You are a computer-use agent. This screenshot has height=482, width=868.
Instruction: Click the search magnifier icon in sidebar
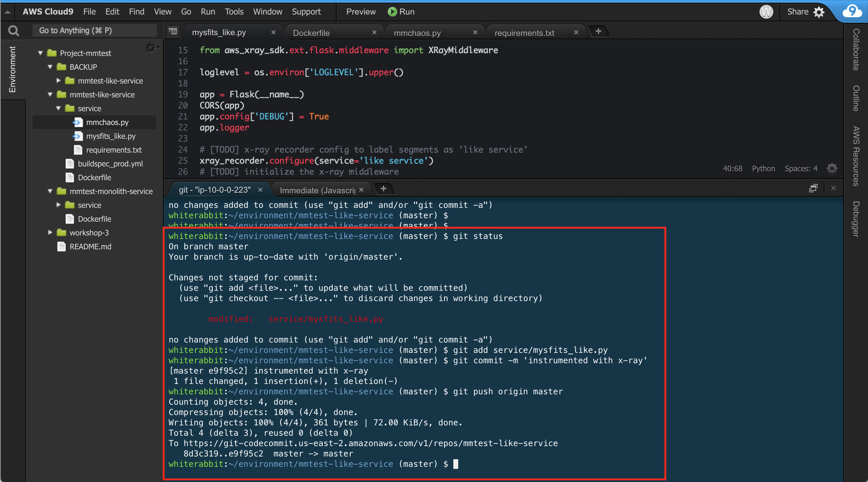point(13,31)
